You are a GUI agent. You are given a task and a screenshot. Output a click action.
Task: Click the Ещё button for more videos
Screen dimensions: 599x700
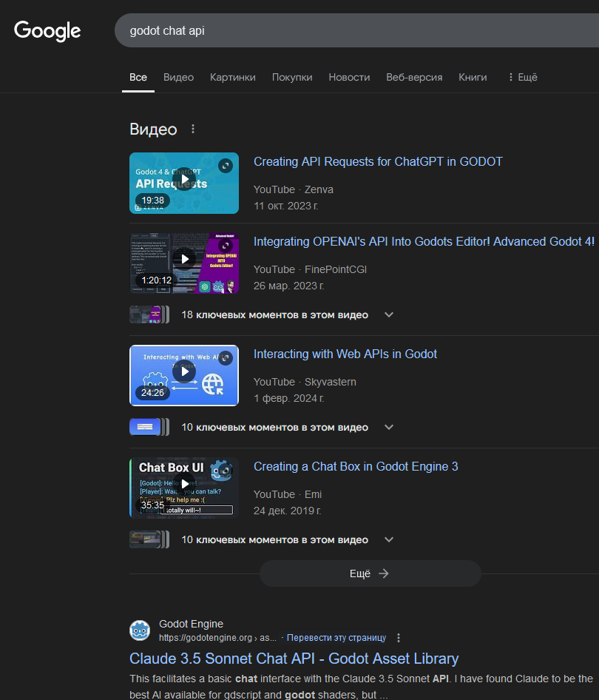370,573
